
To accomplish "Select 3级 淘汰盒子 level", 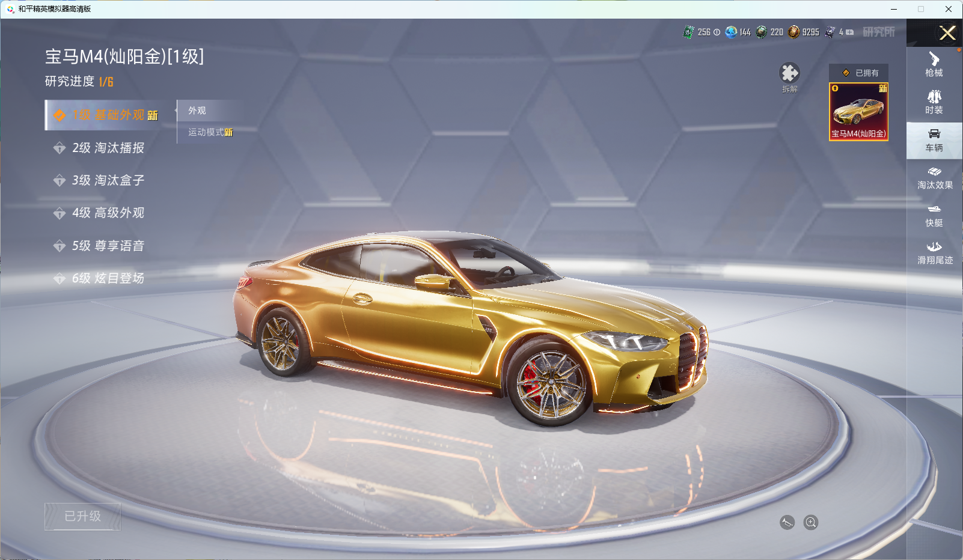I will 108,180.
